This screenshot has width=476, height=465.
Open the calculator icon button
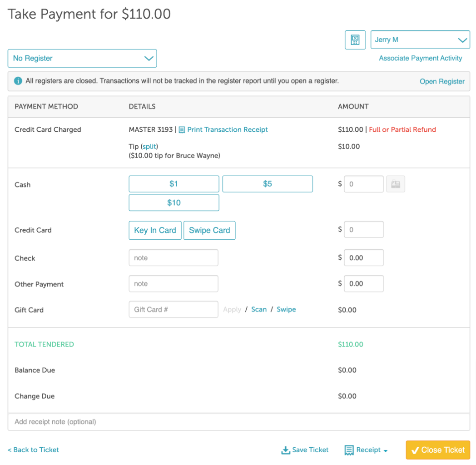point(355,40)
